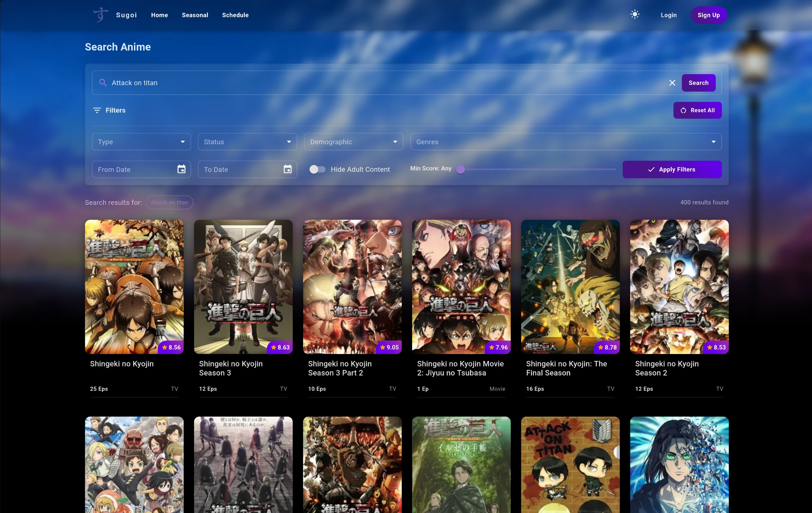The width and height of the screenshot is (812, 513).
Task: Click the Sign Up button
Action: point(708,15)
